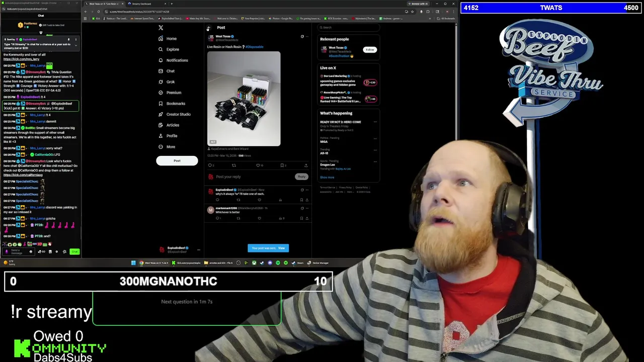The height and width of the screenshot is (362, 644).
Task: Open Kick chat settings gear icon
Action: pos(56,252)
